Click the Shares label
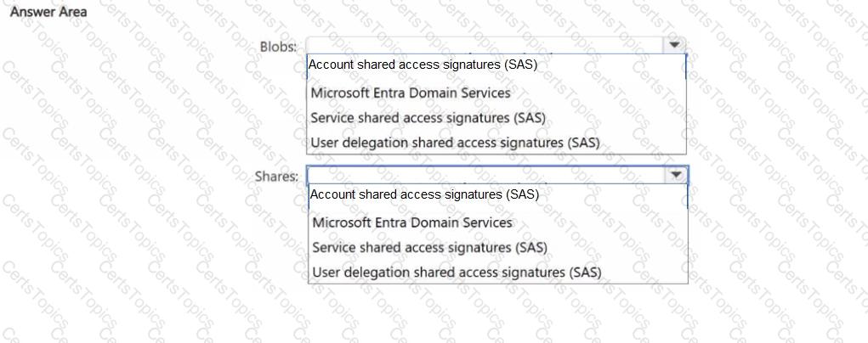868x343 pixels. click(277, 177)
